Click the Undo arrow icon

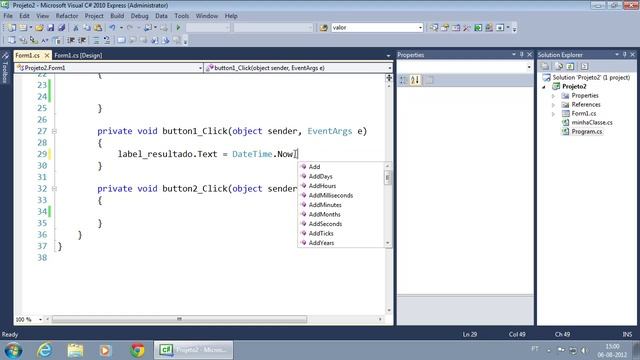coord(112,28)
